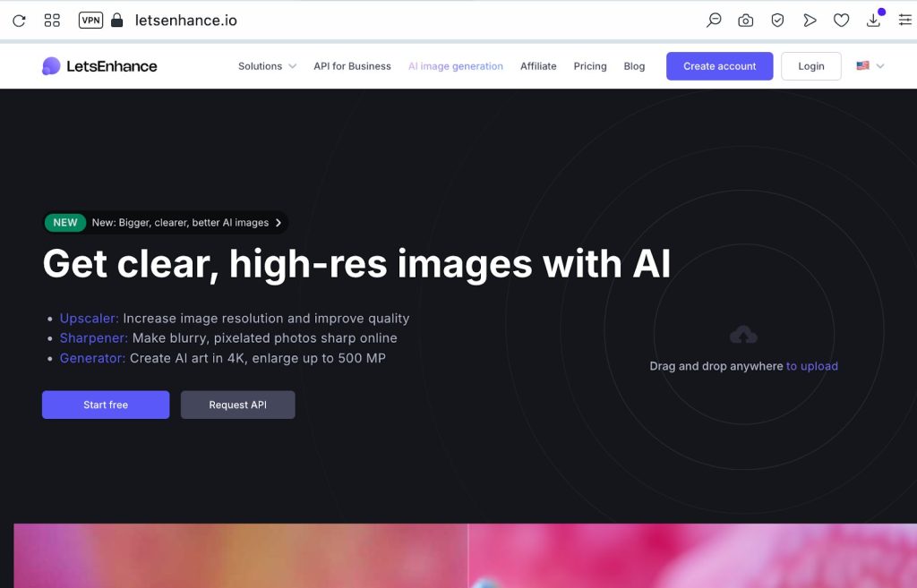Select the letsenhance.io address bar URL

186,21
